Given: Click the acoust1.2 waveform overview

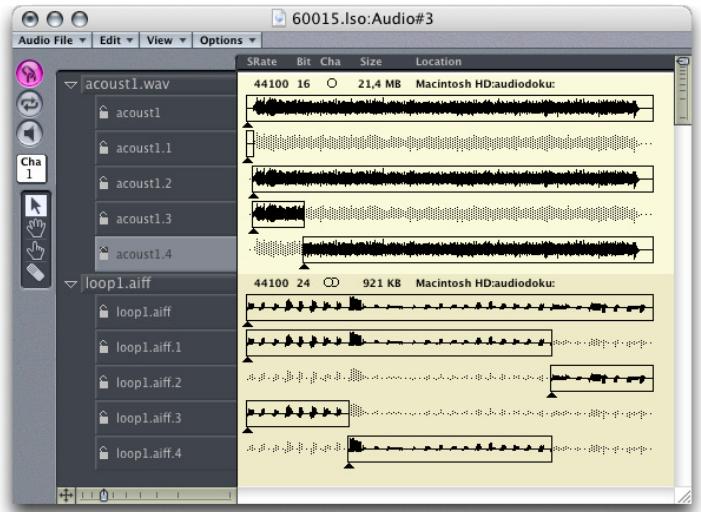Looking at the screenshot, I should coord(452,179).
